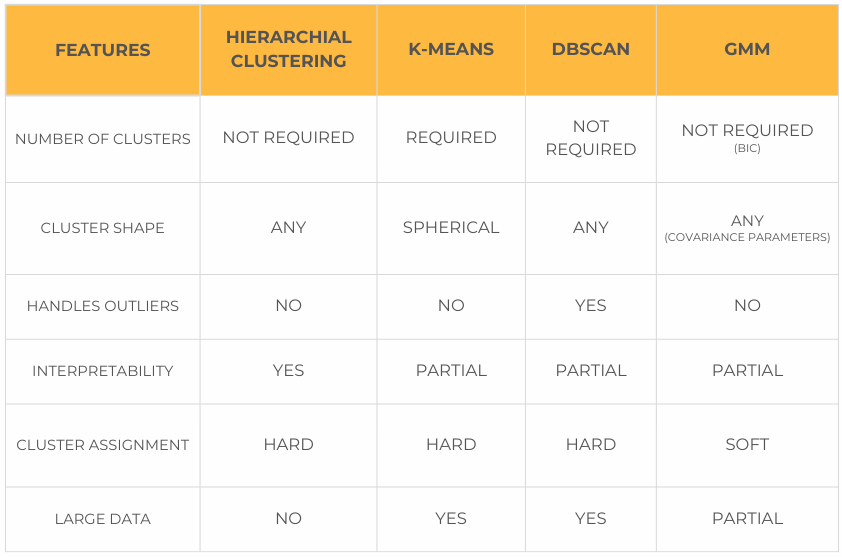Select the CLUSTER ASSIGNMENT row label
The image size is (842, 557).
(x=103, y=445)
